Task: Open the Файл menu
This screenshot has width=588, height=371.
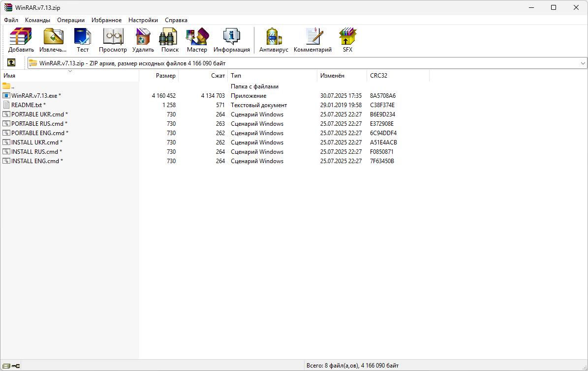Action: click(11, 20)
